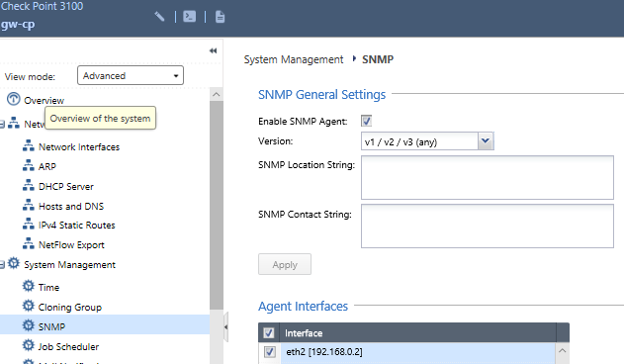Screen dimensions: 624x364
Task: Open the ARP page
Action: tap(46, 166)
